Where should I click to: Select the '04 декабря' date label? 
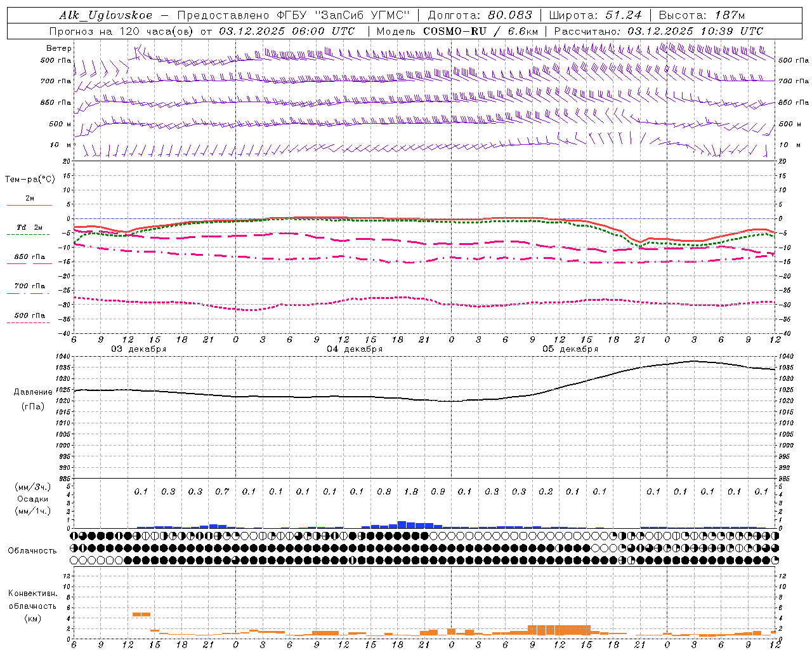click(x=355, y=349)
